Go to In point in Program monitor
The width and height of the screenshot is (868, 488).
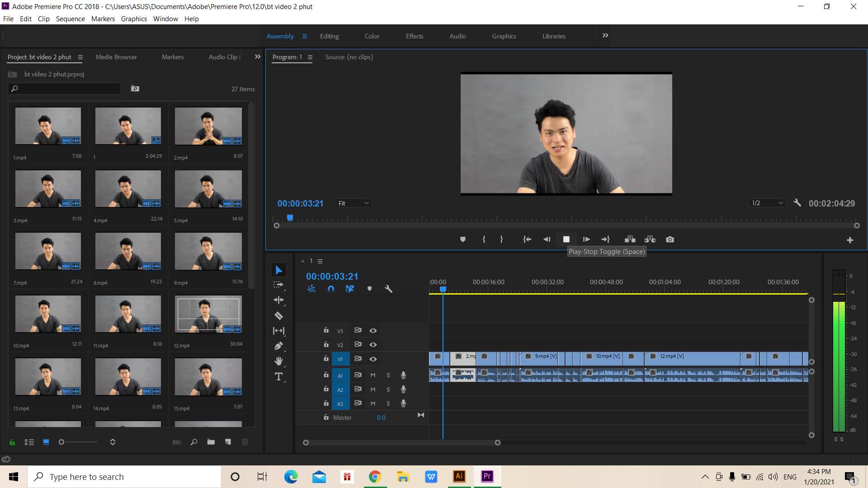[527, 239]
